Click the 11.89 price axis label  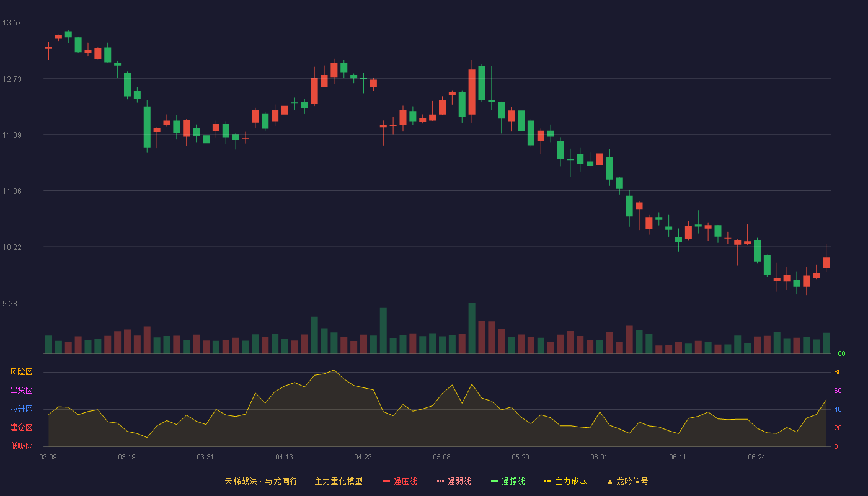[12, 135]
